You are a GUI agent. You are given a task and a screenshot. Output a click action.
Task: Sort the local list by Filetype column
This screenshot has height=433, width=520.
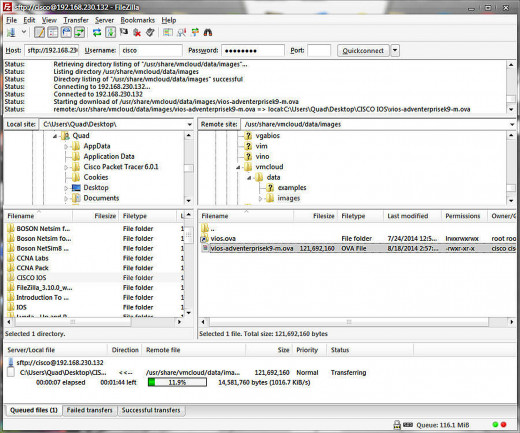pos(148,216)
